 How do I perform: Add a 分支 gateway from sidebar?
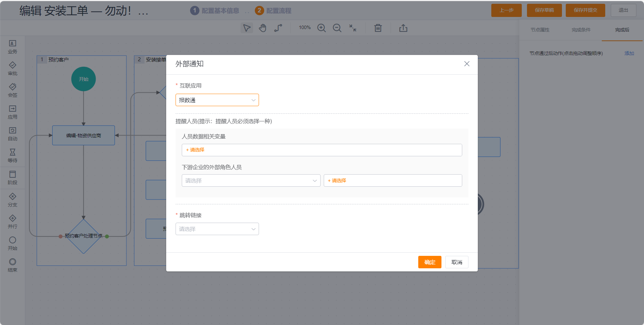pyautogui.click(x=12, y=200)
